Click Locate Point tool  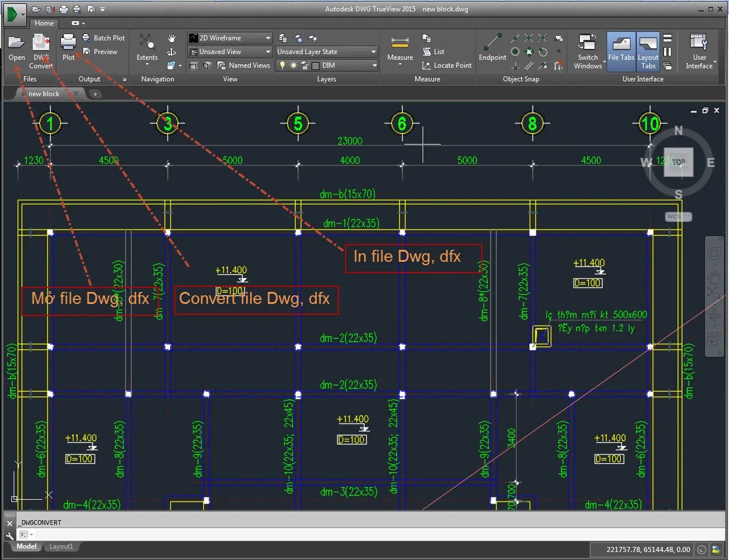[x=447, y=65]
